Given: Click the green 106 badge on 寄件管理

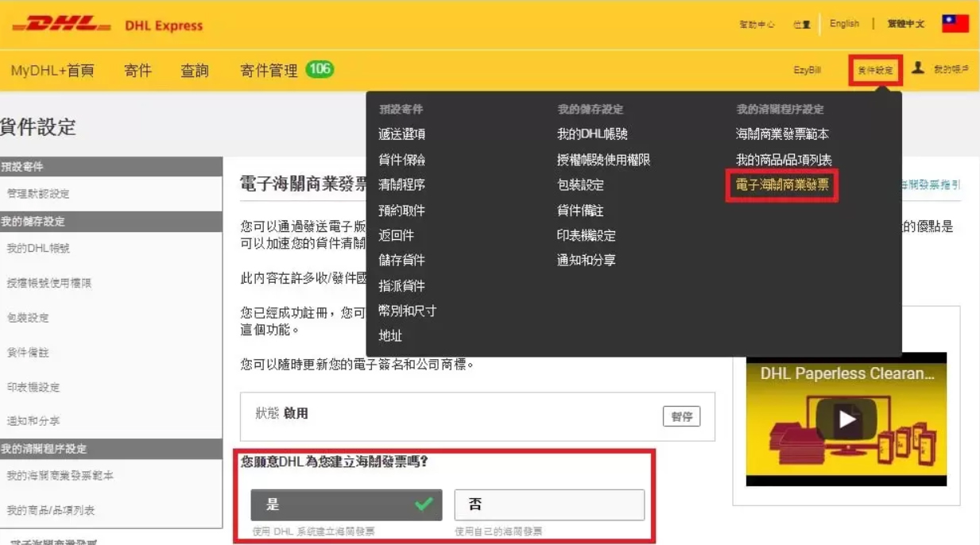Looking at the screenshot, I should (x=320, y=69).
